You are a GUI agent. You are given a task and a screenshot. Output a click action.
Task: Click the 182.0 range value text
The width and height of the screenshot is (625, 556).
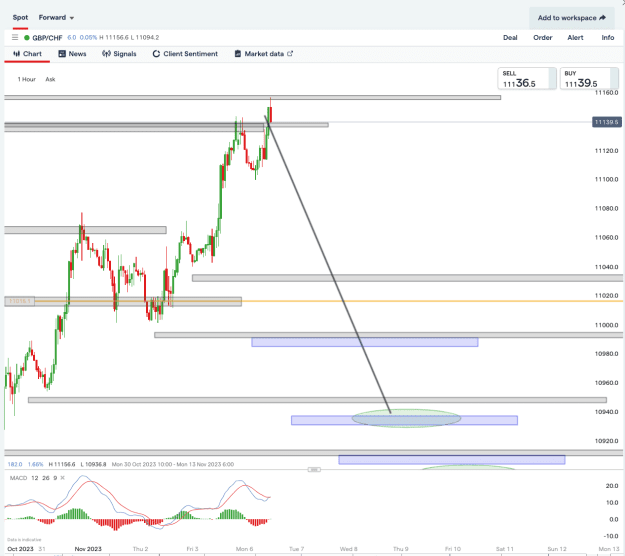point(15,464)
